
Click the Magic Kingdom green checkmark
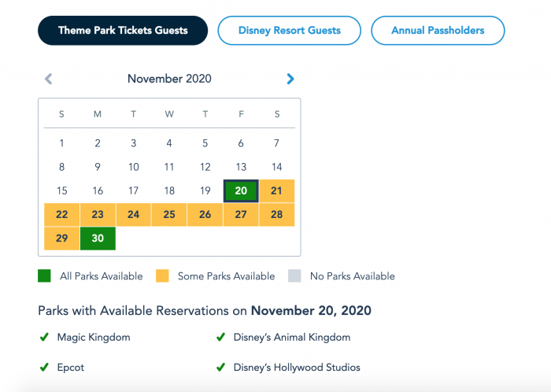(44, 337)
